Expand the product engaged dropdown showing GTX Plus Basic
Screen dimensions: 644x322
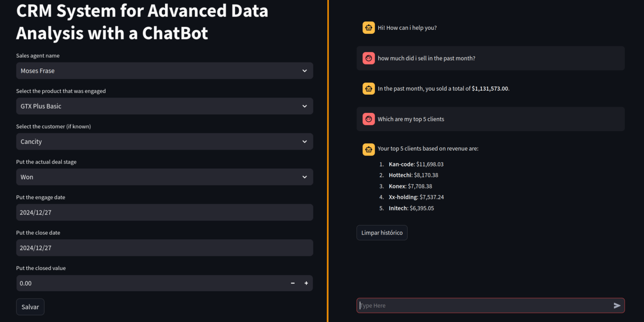(x=164, y=106)
